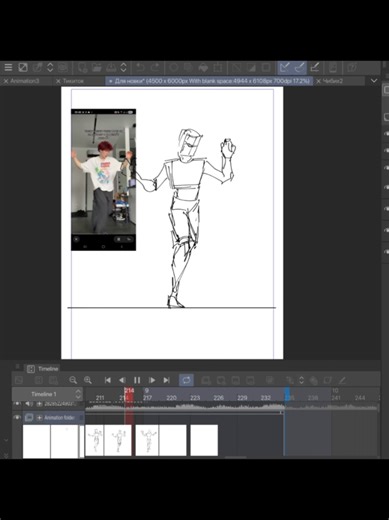Viewport: 389px width, 520px height.
Task: Open the canvas tab overflow chevron
Action: (x=374, y=81)
